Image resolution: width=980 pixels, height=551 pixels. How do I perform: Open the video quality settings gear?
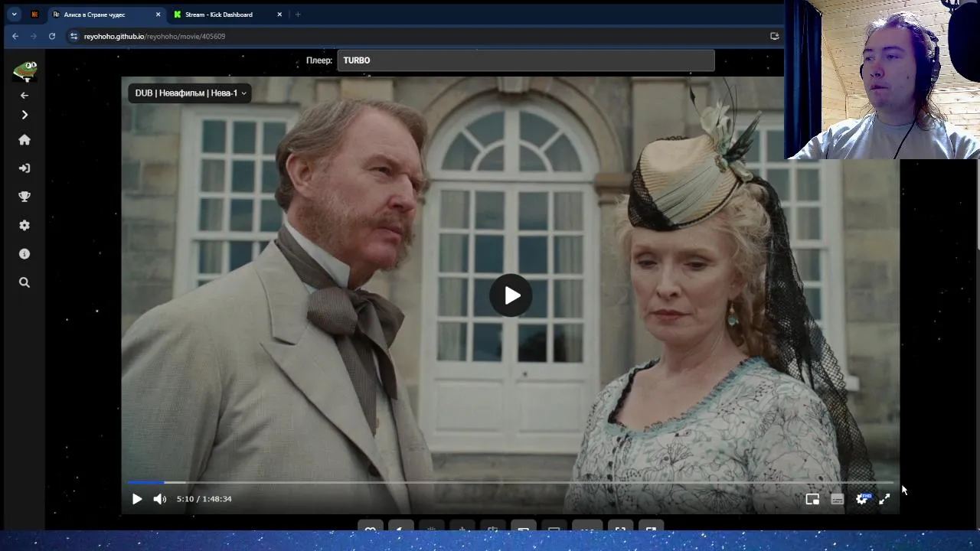coord(861,499)
